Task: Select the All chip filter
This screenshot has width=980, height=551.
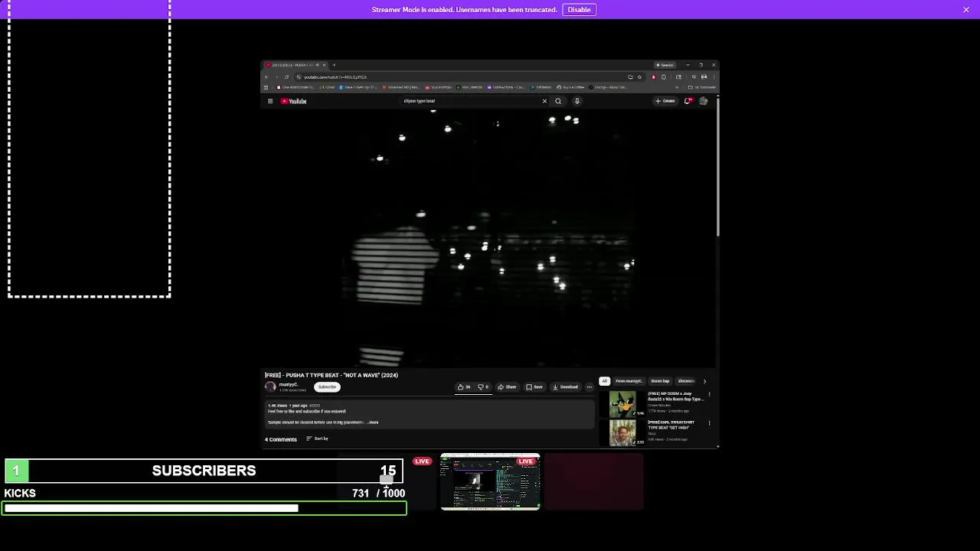Action: (x=604, y=381)
